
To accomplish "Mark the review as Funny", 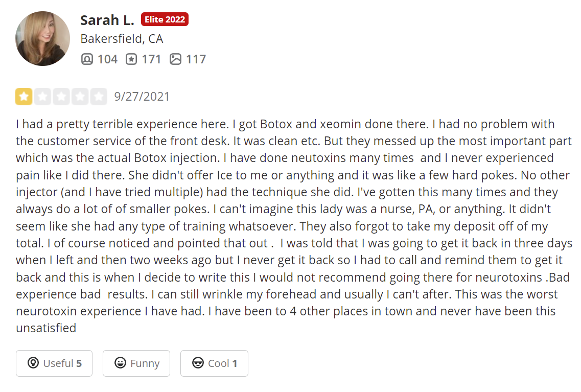I will point(136,363).
